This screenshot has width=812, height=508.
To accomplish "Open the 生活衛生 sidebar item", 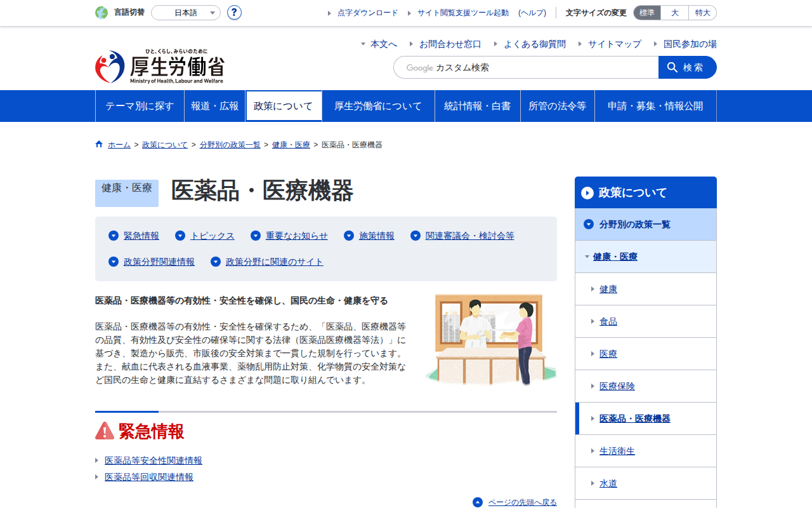I will point(646,451).
